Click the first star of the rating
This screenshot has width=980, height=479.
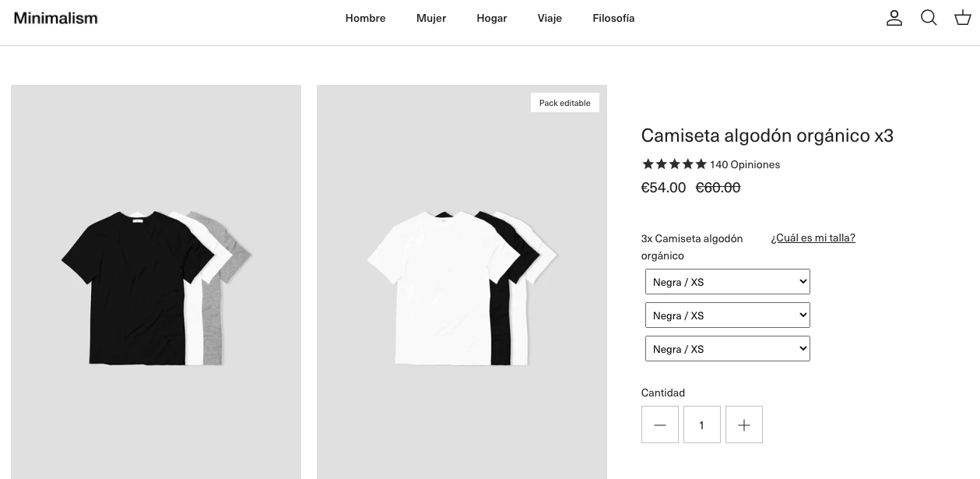(648, 164)
